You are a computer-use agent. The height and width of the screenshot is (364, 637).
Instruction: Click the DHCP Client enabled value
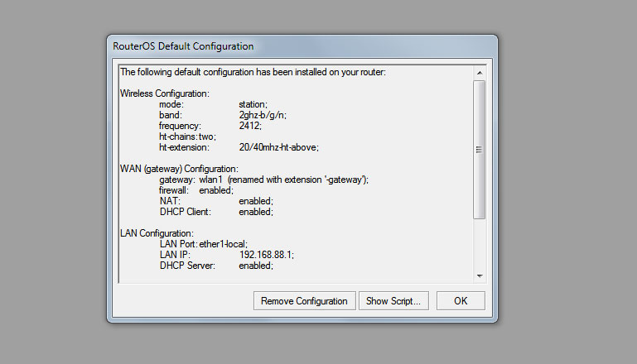pos(255,212)
